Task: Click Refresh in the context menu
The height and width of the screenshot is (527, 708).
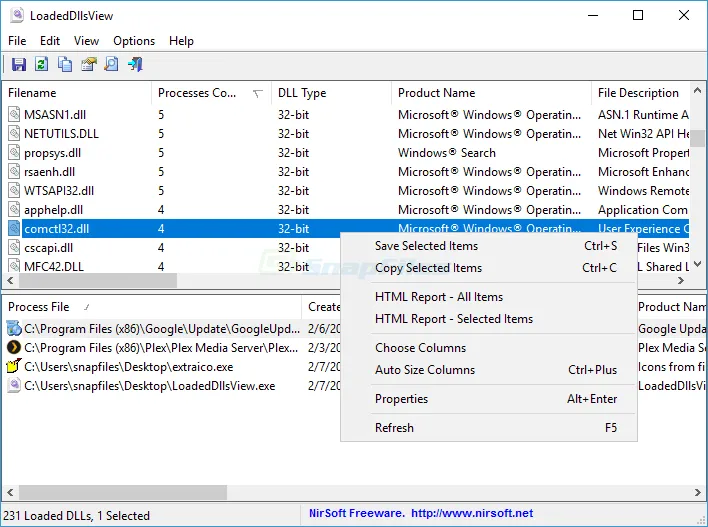Action: point(489,428)
